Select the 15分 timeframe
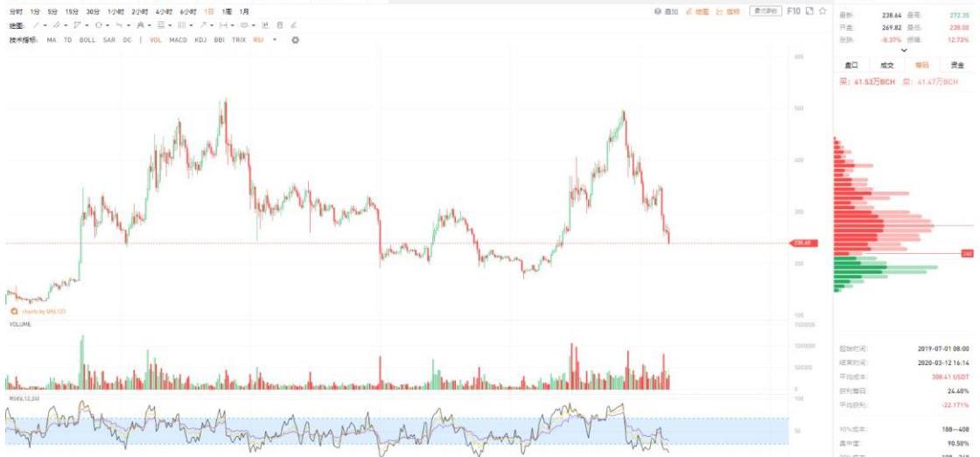This screenshot has width=980, height=457. coord(72,11)
